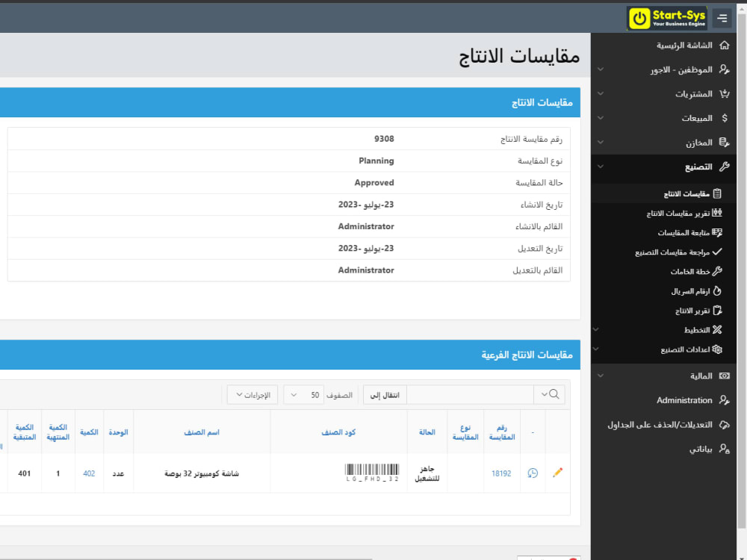Open اعدادات التصنيع gear icon
Screen dimensions: 747x560
point(719,349)
